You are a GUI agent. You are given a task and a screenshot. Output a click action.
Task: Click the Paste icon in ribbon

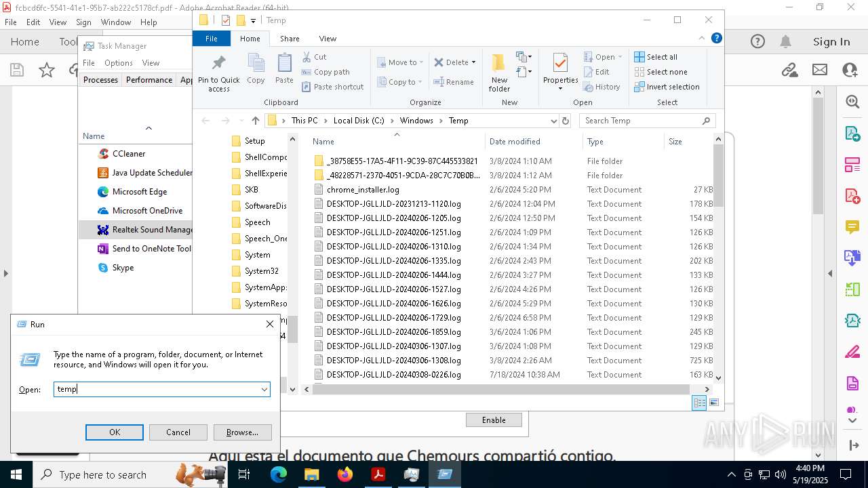point(284,68)
